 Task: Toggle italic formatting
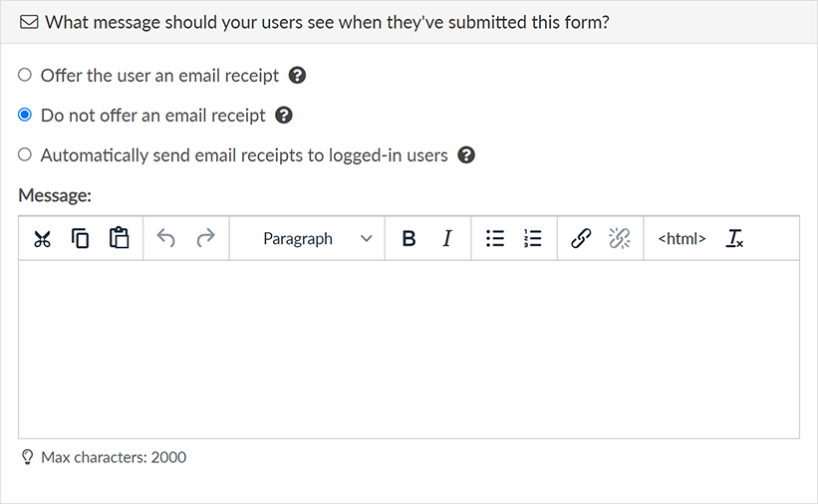pos(447,239)
